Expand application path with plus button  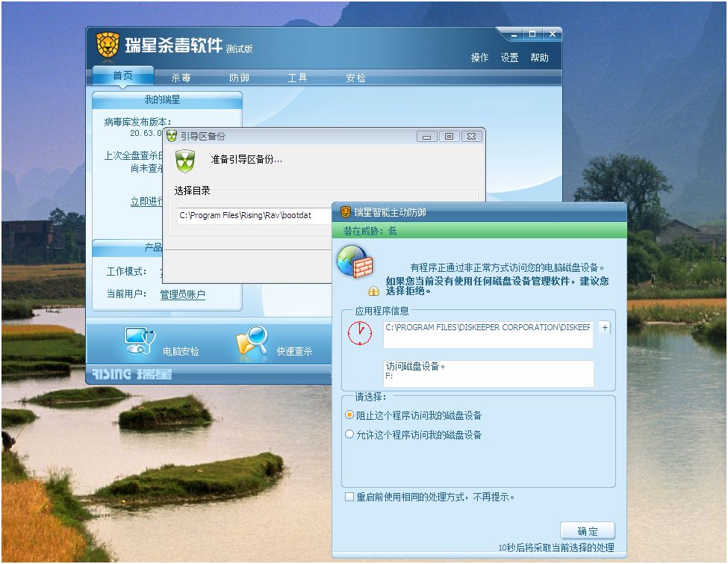point(605,327)
